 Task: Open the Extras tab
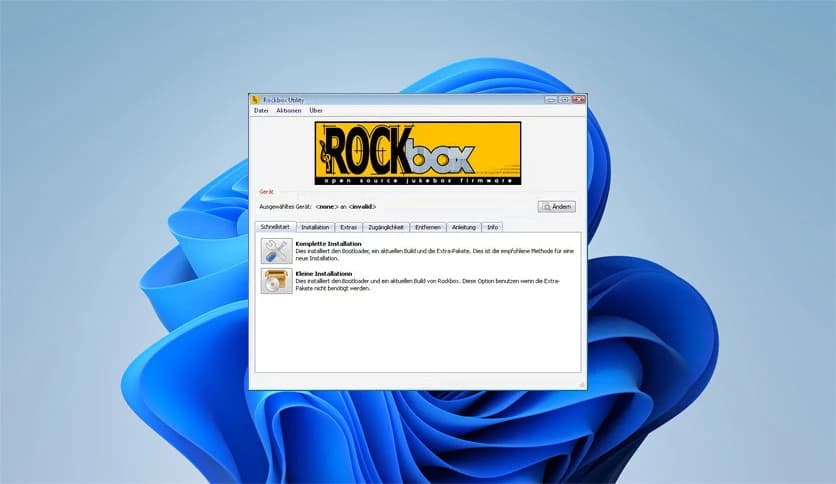(x=348, y=227)
